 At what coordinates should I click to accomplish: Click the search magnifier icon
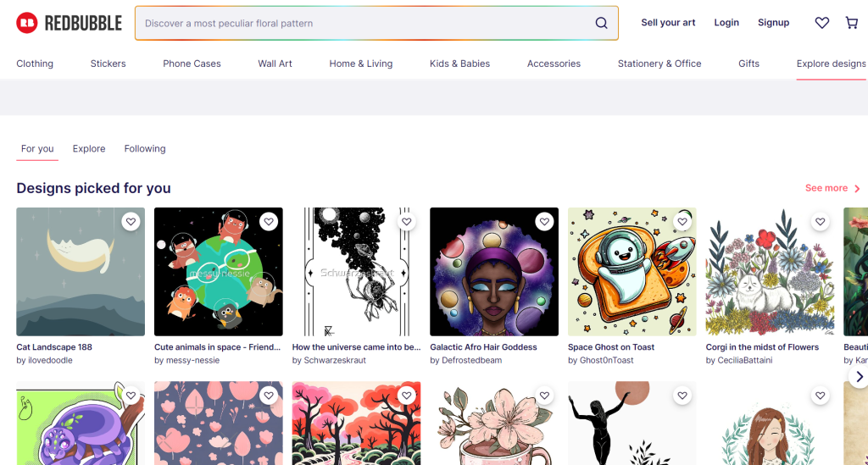pyautogui.click(x=601, y=23)
